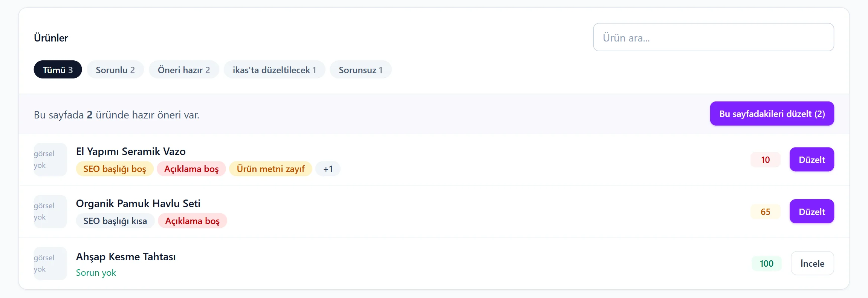Show ikas'ta düzeltilecek 1 products

pos(274,70)
